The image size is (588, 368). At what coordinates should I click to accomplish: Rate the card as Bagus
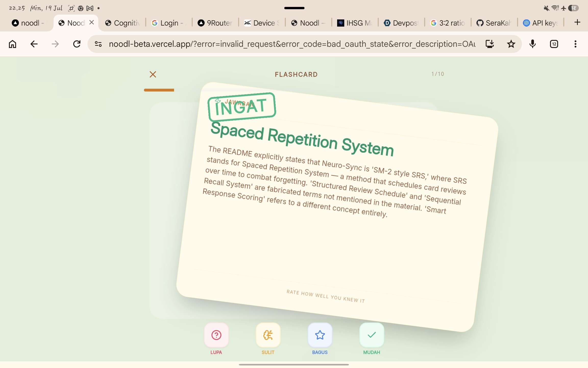pyautogui.click(x=320, y=335)
